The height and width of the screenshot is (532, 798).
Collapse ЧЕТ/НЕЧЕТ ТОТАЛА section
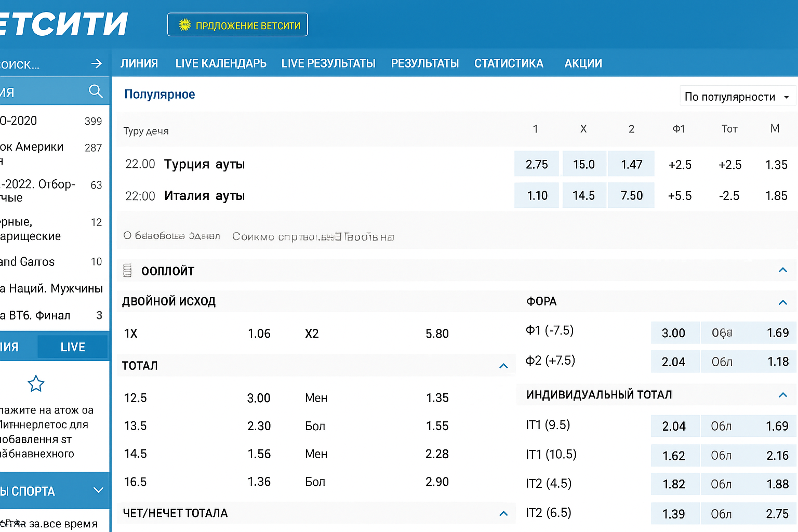[503, 514]
